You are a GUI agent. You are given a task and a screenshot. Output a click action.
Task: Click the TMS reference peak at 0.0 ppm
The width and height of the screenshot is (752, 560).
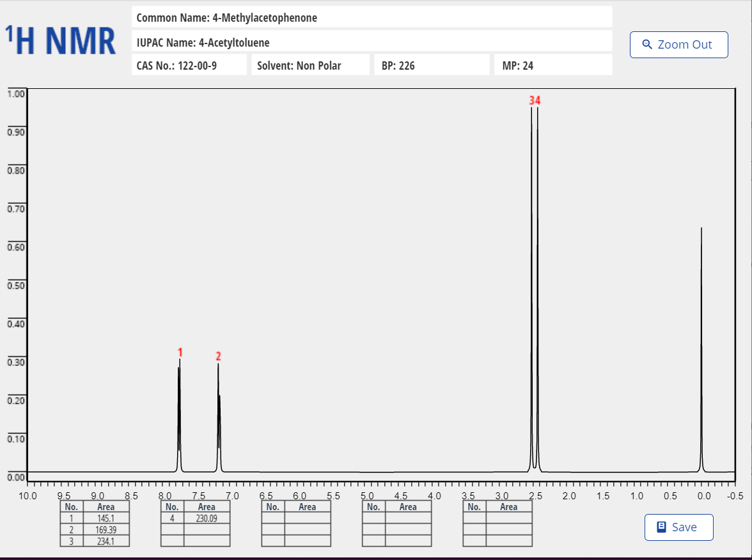(701, 350)
